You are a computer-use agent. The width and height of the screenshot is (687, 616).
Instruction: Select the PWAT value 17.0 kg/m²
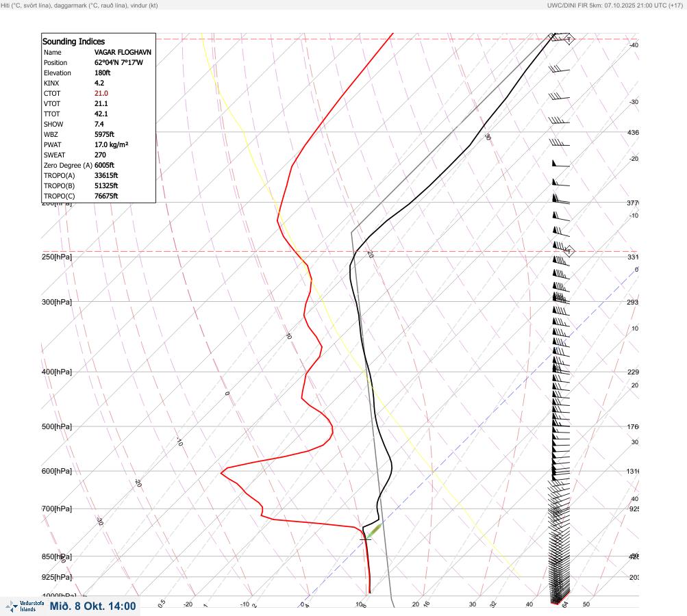(x=111, y=144)
